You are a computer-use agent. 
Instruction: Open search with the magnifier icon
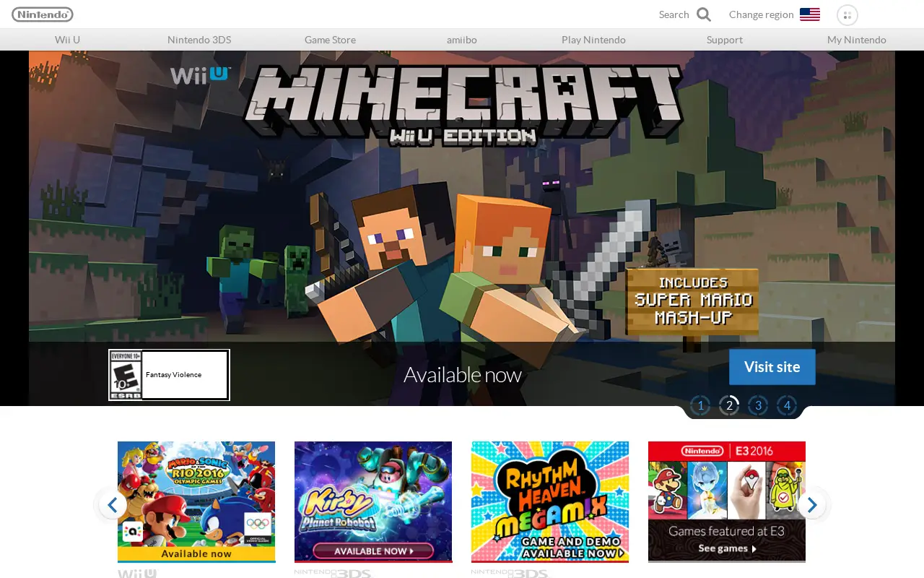pos(704,14)
